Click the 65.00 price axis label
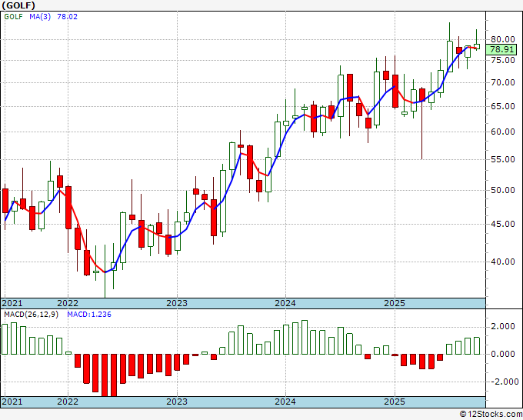The width and height of the screenshot is (523, 420). (503, 106)
